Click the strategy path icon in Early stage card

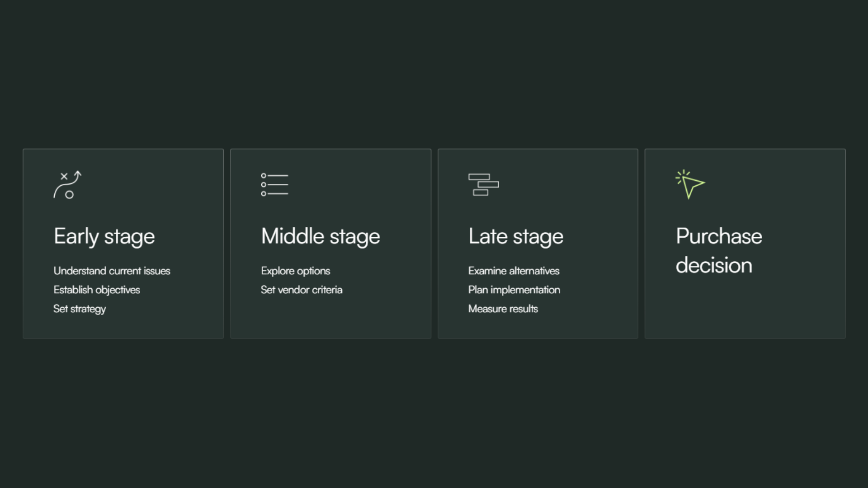[67, 184]
